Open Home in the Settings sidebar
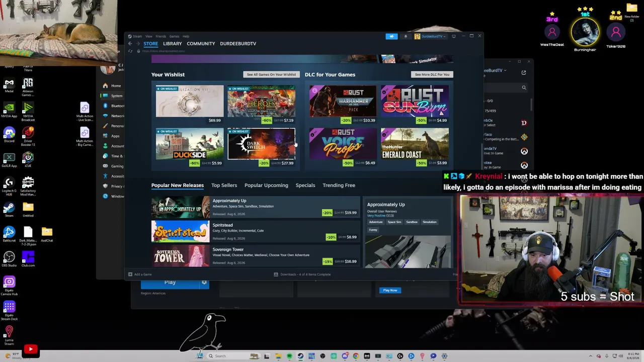Screen dimensions: 644x362 tap(116, 86)
